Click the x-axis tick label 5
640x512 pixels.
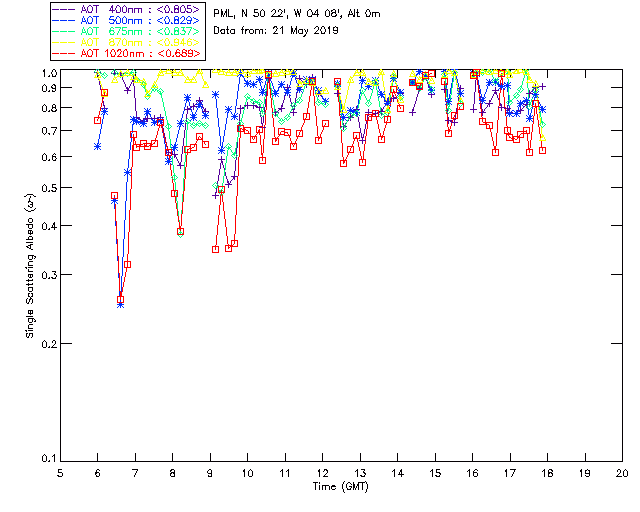coord(60,473)
